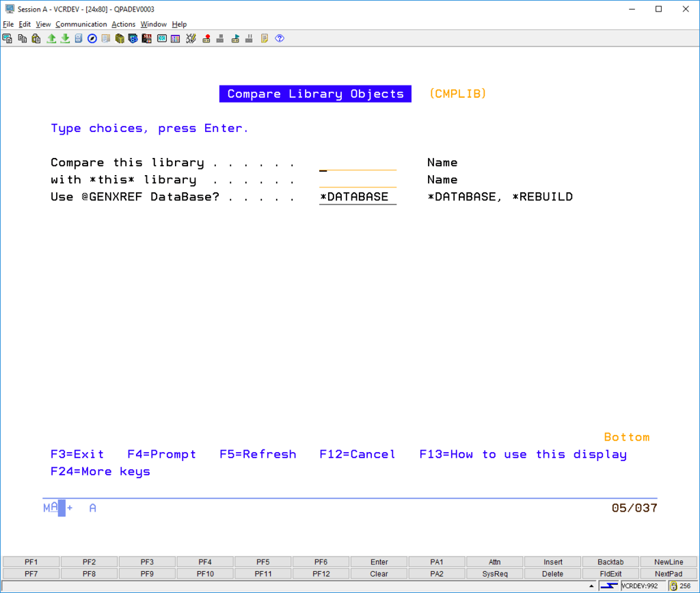Click the Send File (green up arrow) icon
The height and width of the screenshot is (593, 700).
51,38
